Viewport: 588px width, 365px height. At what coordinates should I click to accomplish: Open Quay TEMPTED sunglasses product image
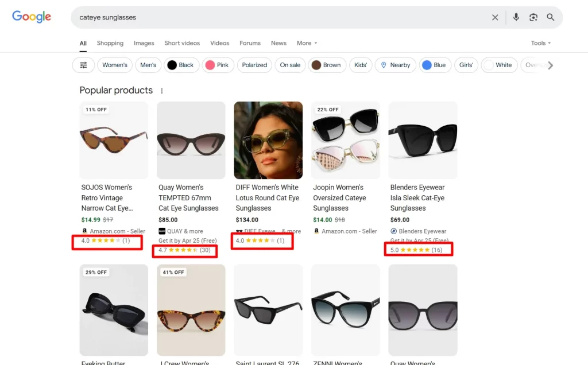[191, 140]
